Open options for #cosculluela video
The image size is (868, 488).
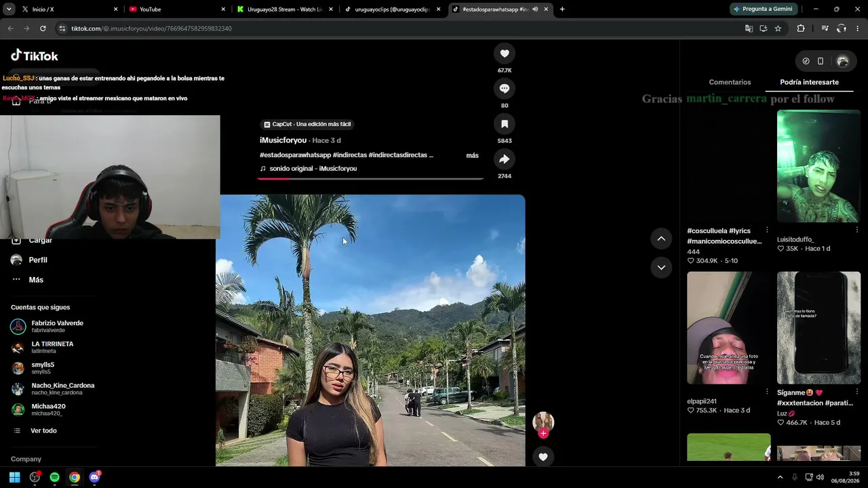(767, 230)
